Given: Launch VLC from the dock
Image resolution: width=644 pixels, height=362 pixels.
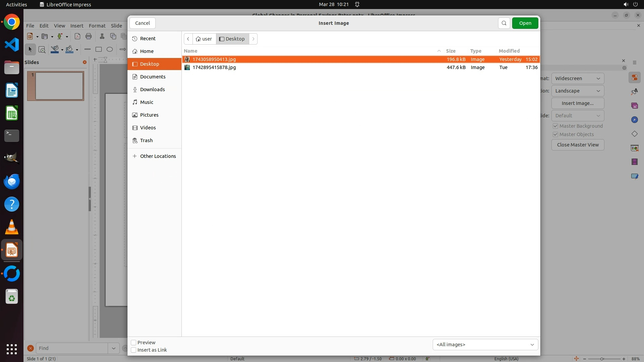Looking at the screenshot, I should [x=12, y=227].
